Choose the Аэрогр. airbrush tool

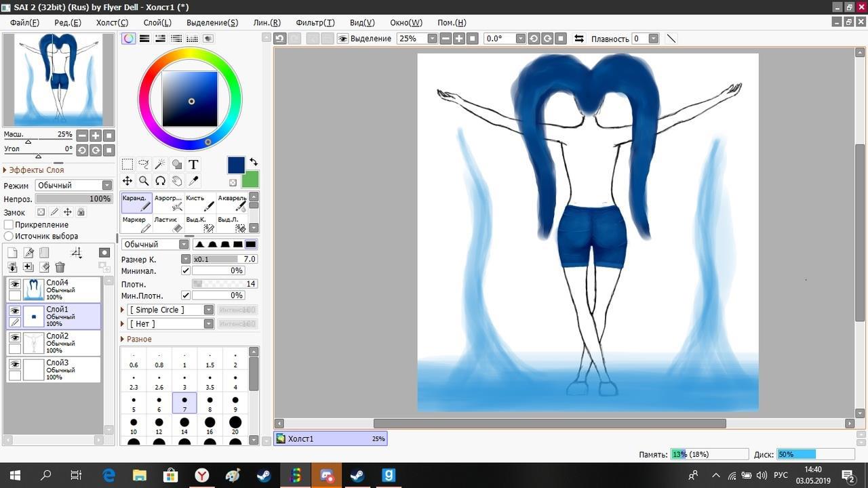click(x=168, y=202)
